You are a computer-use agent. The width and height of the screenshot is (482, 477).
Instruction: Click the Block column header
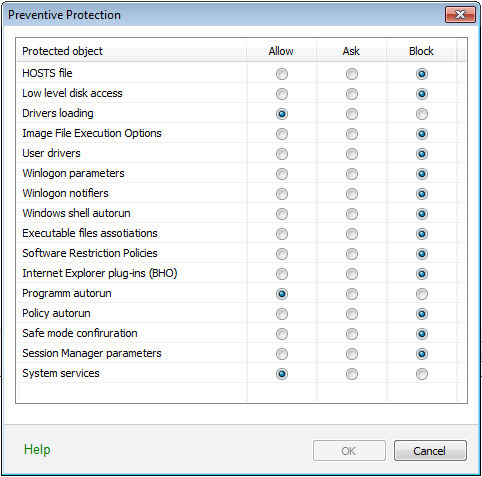tap(421, 51)
